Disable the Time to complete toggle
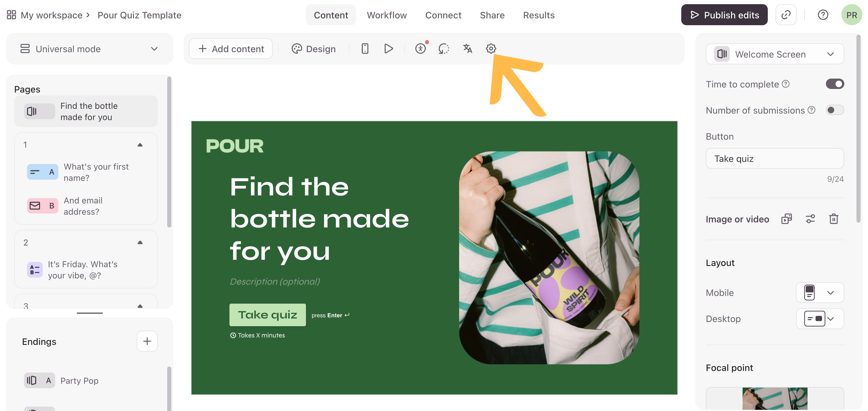The image size is (868, 411). tap(835, 84)
